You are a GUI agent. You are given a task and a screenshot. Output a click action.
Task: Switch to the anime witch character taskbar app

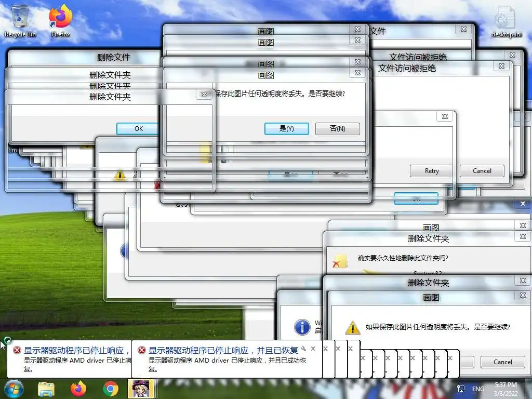[x=141, y=389]
